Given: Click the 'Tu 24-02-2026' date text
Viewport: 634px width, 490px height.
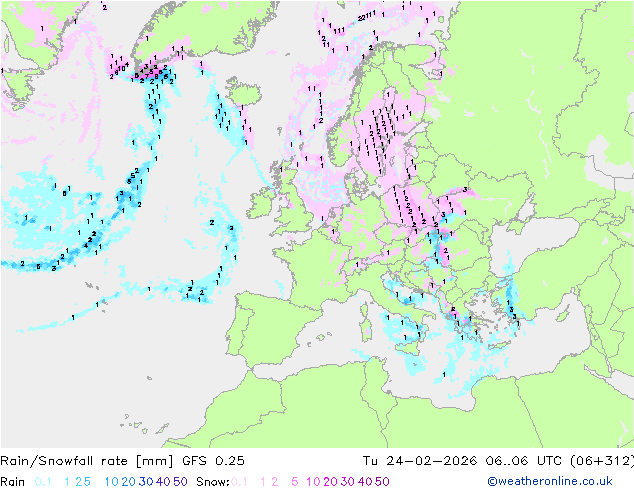Looking at the screenshot, I should 420,461.
